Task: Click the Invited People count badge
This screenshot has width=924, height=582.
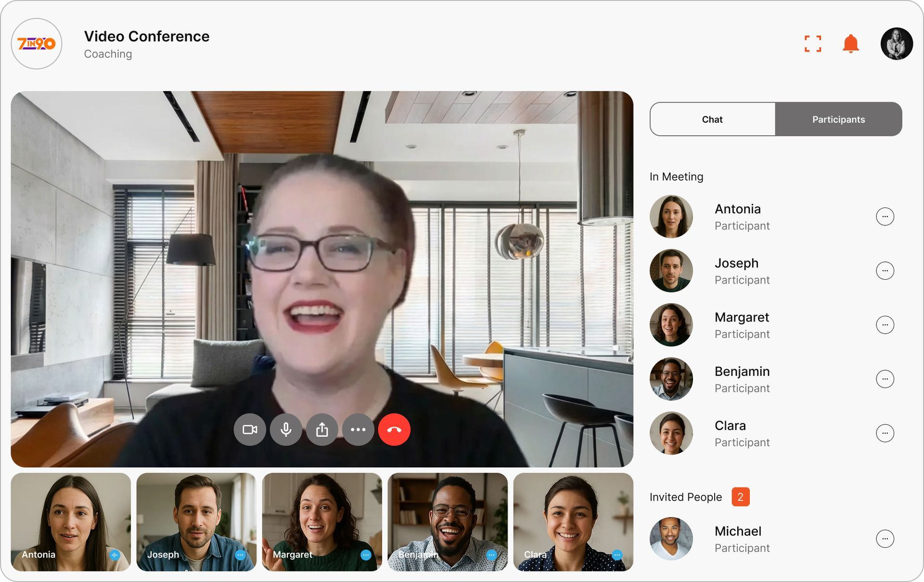Action: tap(741, 497)
